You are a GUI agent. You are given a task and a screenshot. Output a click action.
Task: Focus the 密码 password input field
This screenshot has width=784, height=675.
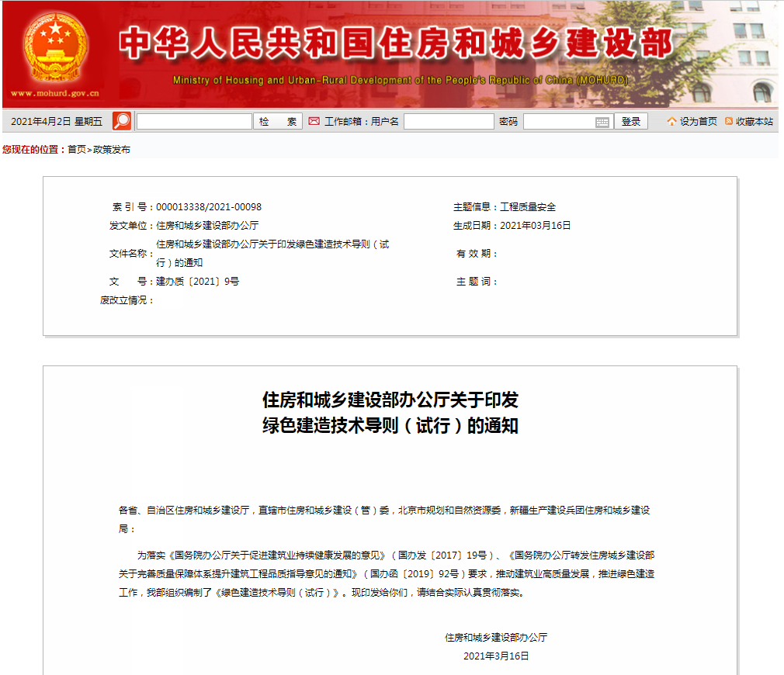tap(567, 121)
